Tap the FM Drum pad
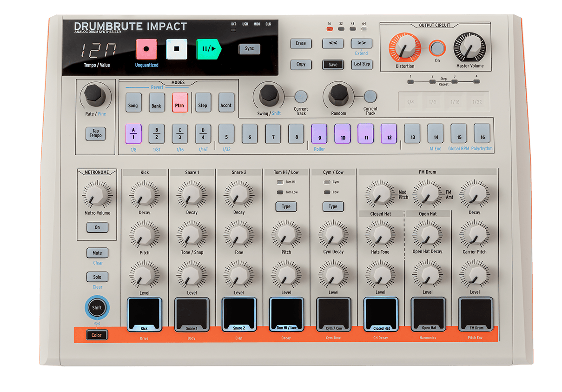Screen dimensions: 562x392 [x=475, y=312]
